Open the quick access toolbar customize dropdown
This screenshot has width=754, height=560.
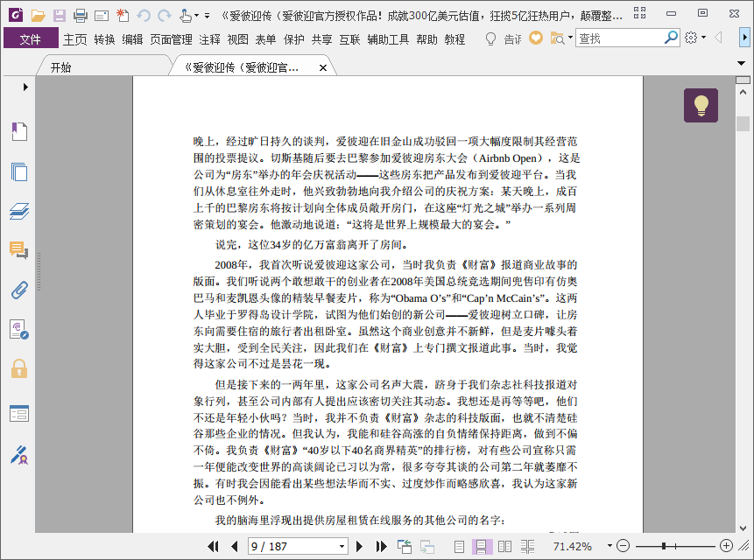coord(207,16)
